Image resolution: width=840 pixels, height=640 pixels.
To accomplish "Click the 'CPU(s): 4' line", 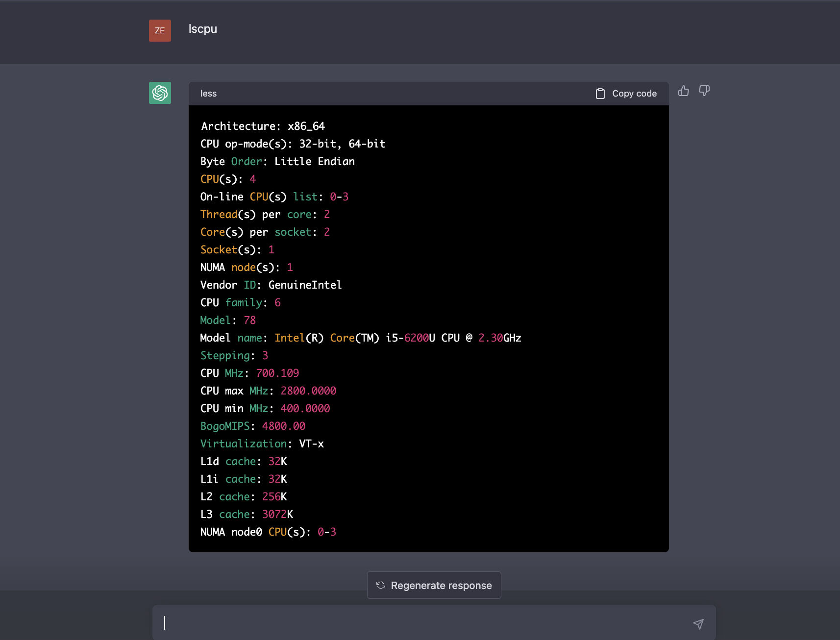I will (228, 179).
